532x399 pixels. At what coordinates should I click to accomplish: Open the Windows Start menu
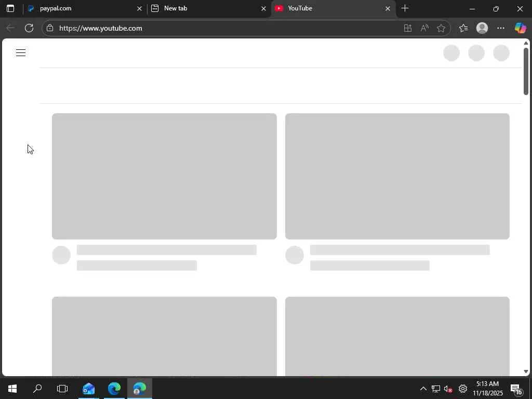[x=12, y=389]
